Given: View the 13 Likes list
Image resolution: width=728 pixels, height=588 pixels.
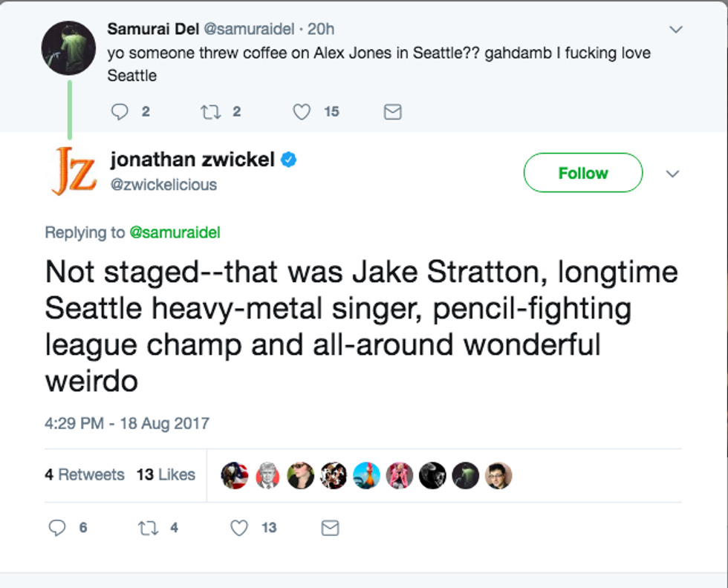Looking at the screenshot, I should [x=166, y=474].
